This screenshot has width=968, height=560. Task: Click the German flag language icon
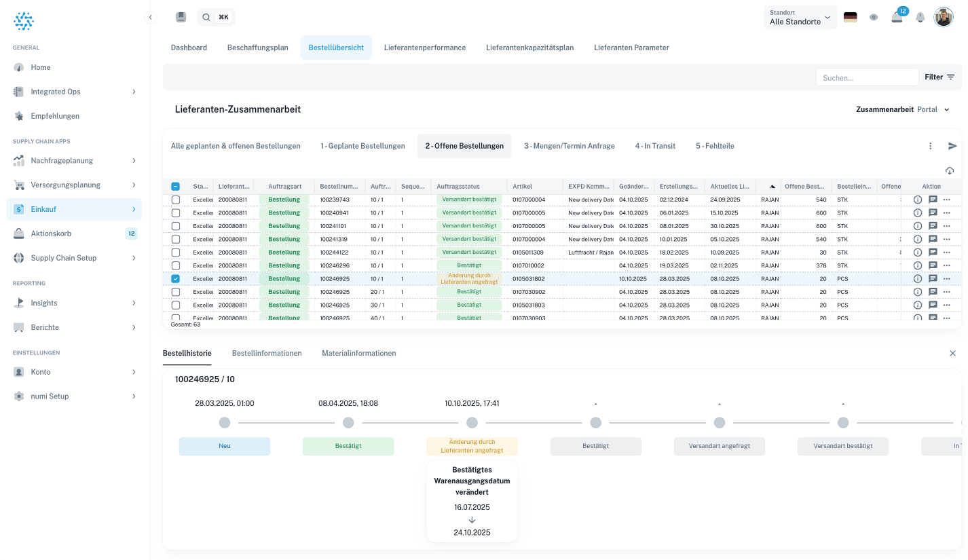[x=851, y=17]
